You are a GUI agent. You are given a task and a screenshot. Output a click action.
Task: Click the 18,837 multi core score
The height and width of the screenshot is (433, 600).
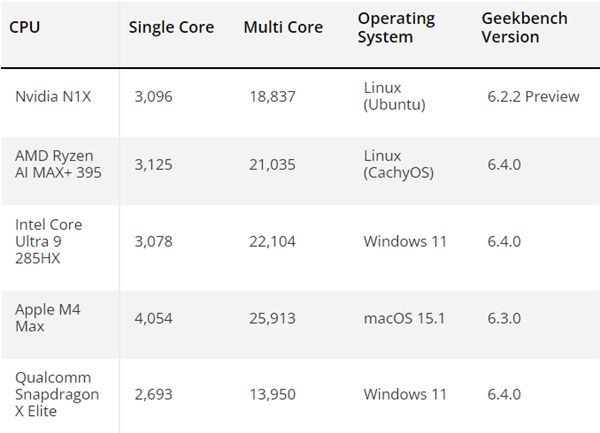pos(271,97)
